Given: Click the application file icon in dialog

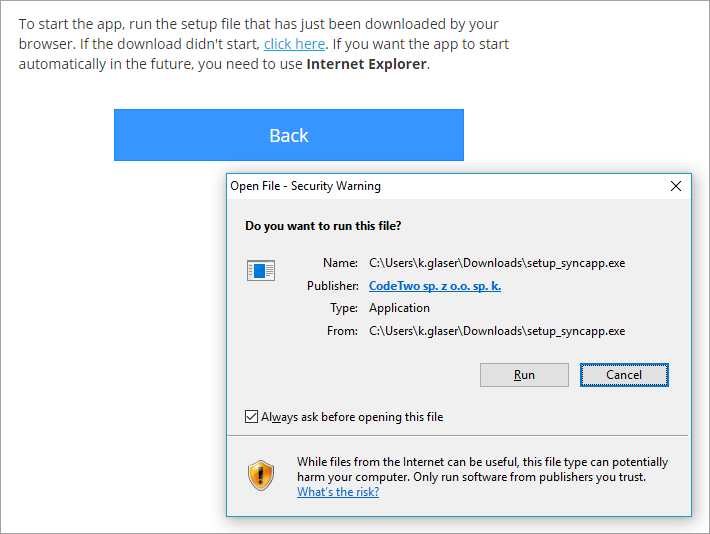Looking at the screenshot, I should click(260, 270).
